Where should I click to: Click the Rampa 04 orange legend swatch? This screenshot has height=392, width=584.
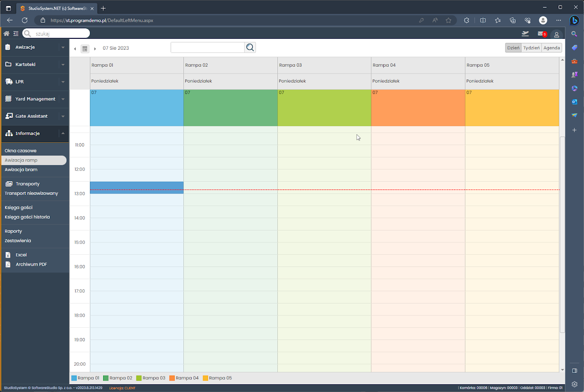point(172,378)
